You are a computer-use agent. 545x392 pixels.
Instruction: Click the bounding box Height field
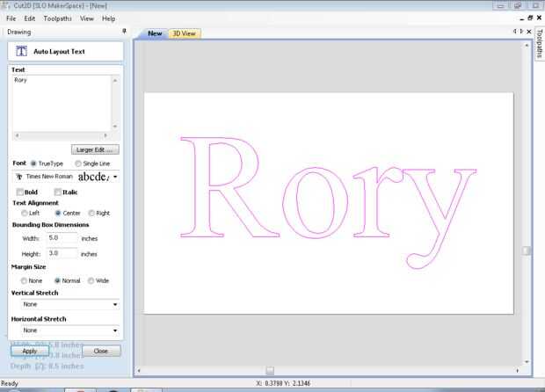[62, 253]
